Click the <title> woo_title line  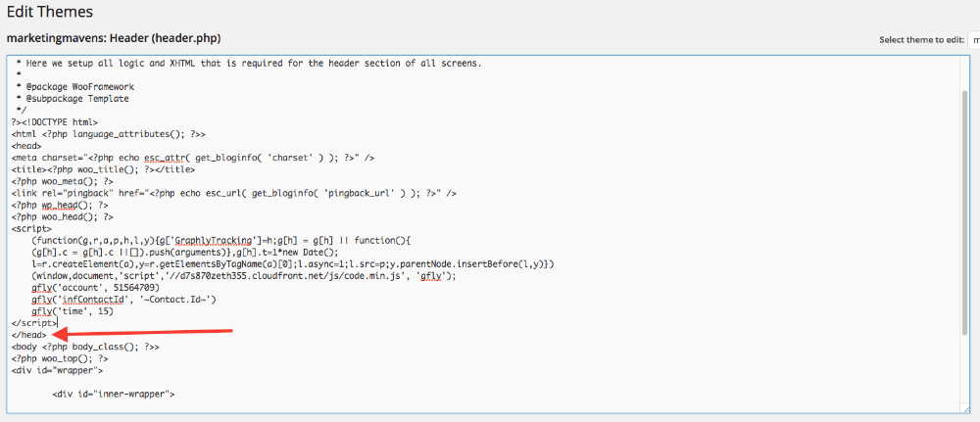tap(103, 169)
